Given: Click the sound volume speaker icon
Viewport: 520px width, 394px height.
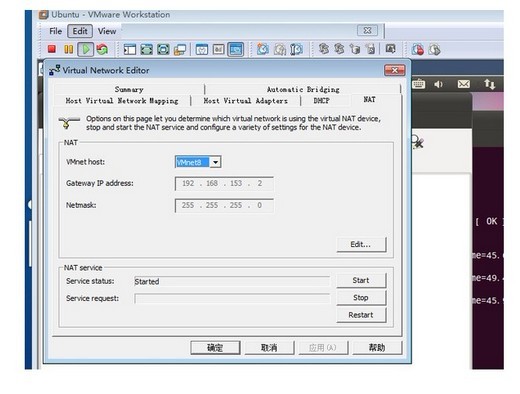Looking at the screenshot, I should [x=439, y=84].
